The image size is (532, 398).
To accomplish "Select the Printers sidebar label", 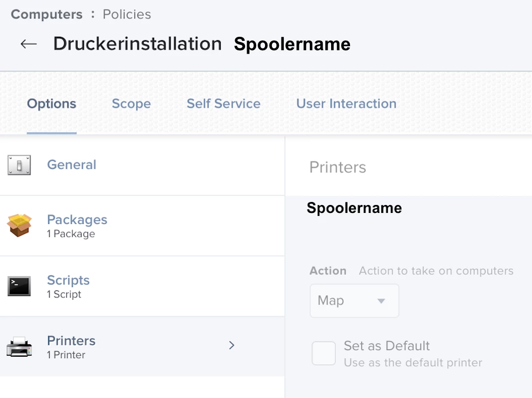I will click(71, 341).
